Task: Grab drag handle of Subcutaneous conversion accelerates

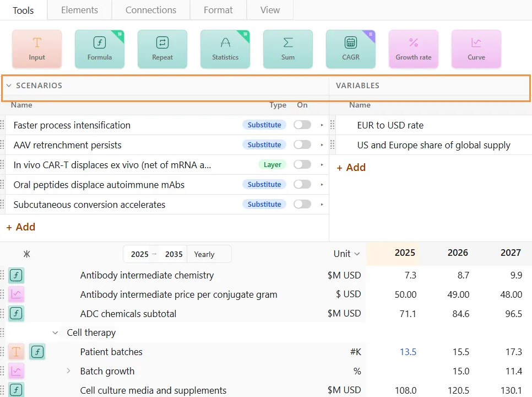Action: point(2,205)
